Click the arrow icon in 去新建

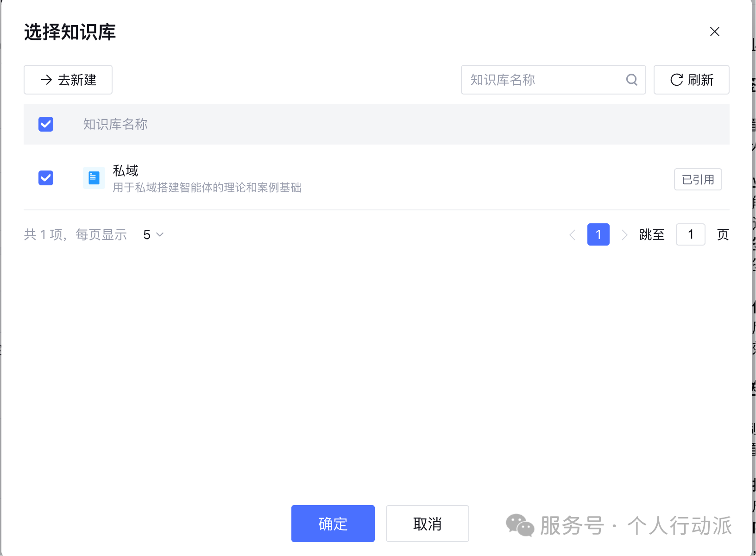(46, 80)
